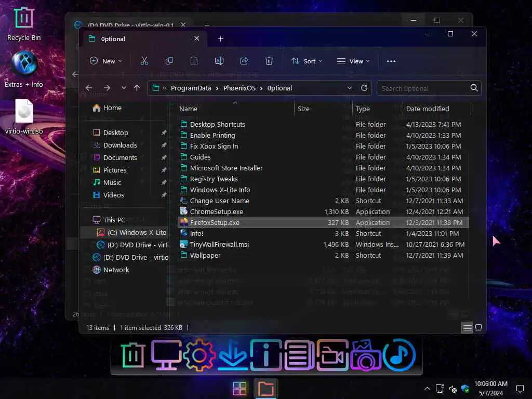Select the Microsoft Store Installer folder

227,168
